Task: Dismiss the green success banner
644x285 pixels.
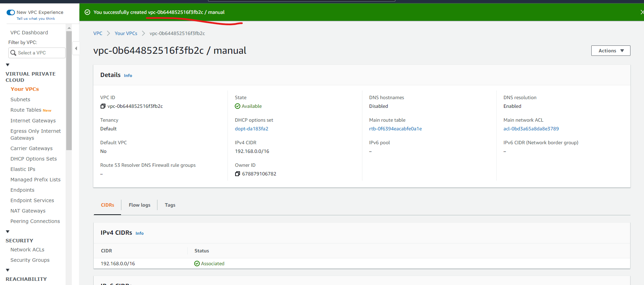Action: [642, 12]
